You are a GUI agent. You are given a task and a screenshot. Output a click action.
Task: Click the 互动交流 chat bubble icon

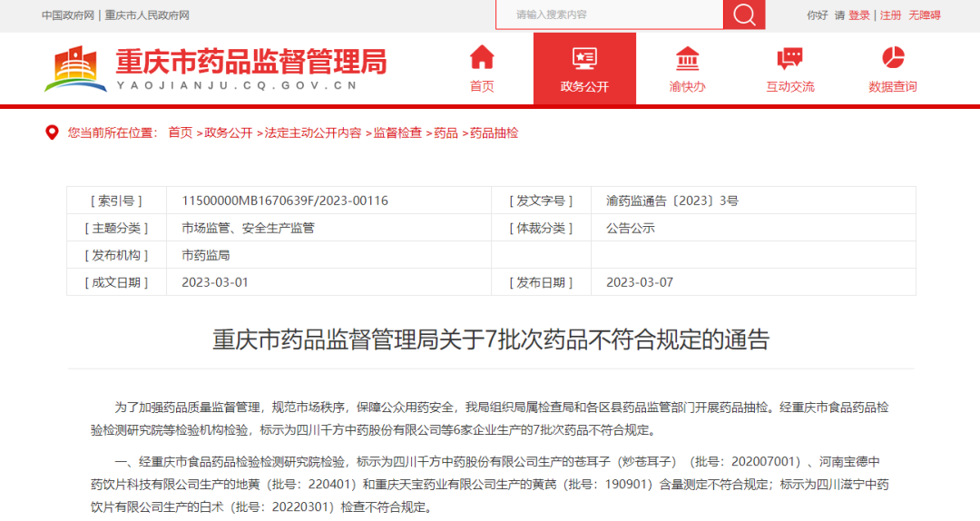pos(790,58)
